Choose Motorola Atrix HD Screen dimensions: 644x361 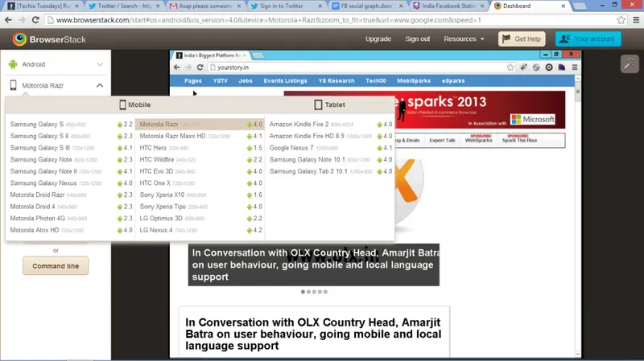coord(71,230)
